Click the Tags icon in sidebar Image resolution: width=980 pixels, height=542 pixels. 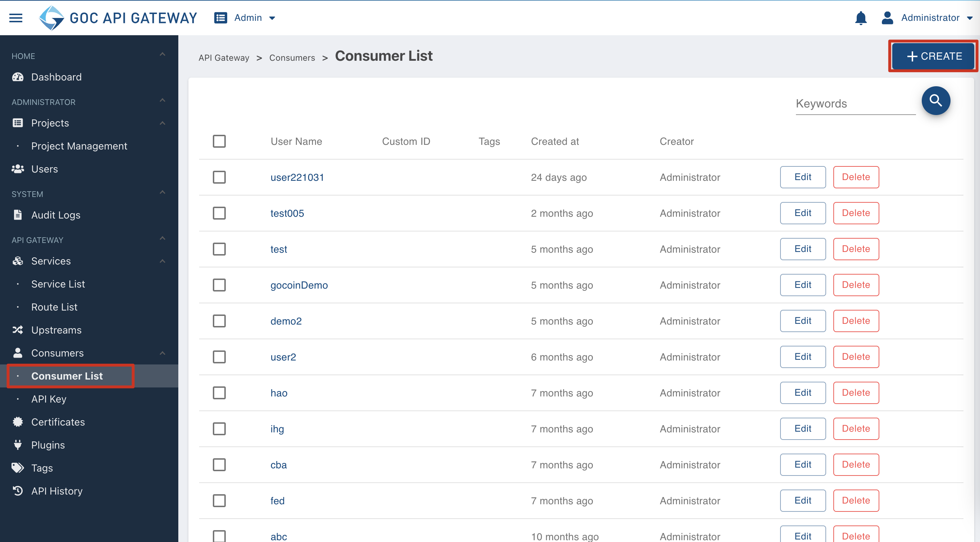coord(18,468)
